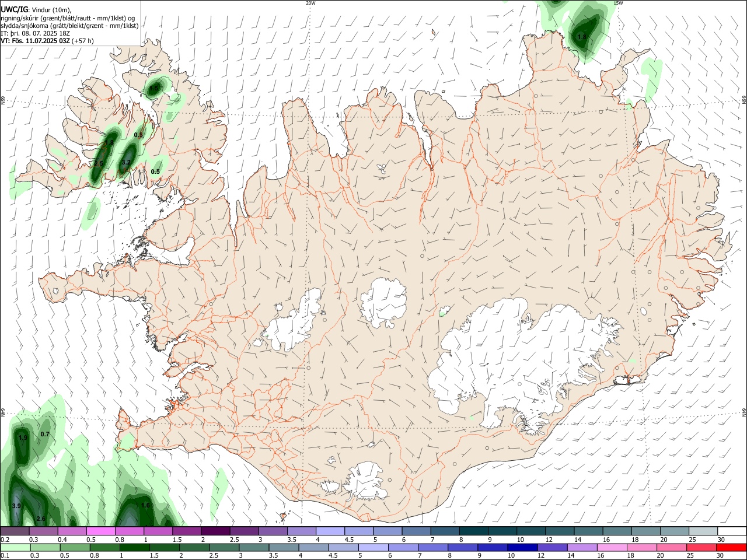Click the 1.5 rainfall value in northern Westfjords
This screenshot has height=560, width=747.
(x=154, y=88)
